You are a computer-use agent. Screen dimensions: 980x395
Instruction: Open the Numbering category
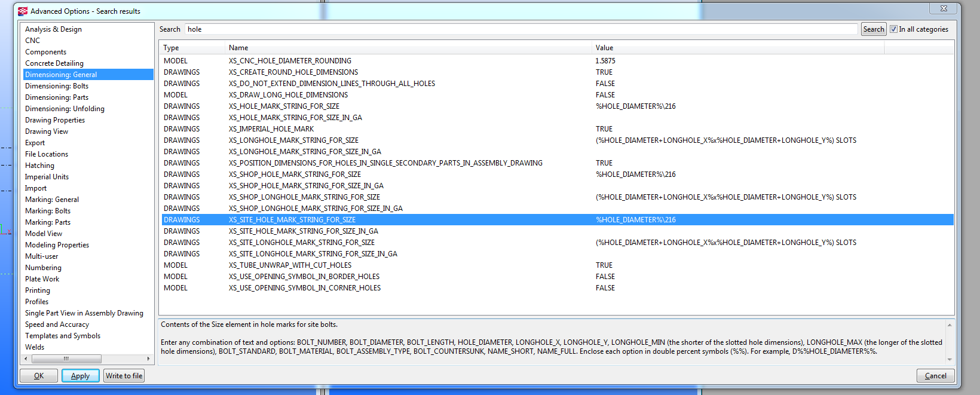43,268
